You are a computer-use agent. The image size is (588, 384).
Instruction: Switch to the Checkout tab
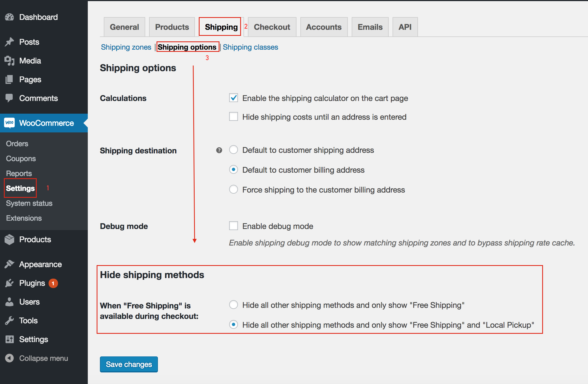pyautogui.click(x=272, y=27)
